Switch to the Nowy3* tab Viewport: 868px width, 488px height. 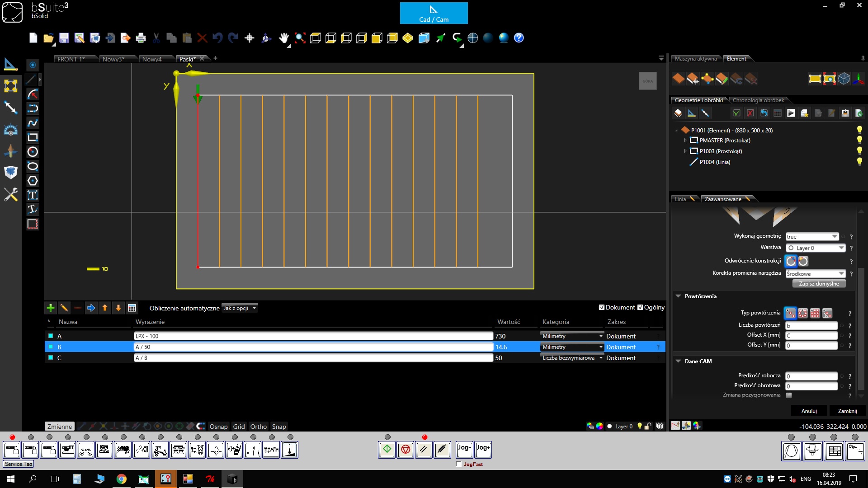click(113, 59)
